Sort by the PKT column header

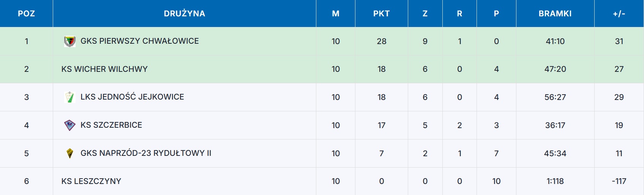[x=381, y=14]
